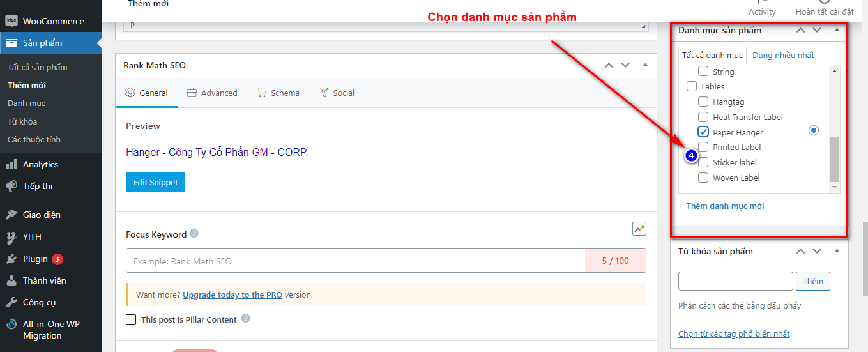
Task: Tick the String category checkbox
Action: point(703,72)
